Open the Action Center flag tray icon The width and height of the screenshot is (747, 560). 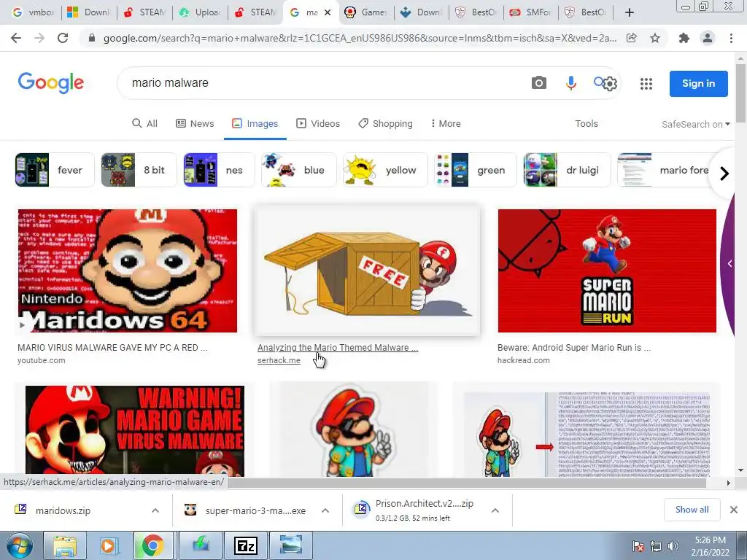point(638,546)
